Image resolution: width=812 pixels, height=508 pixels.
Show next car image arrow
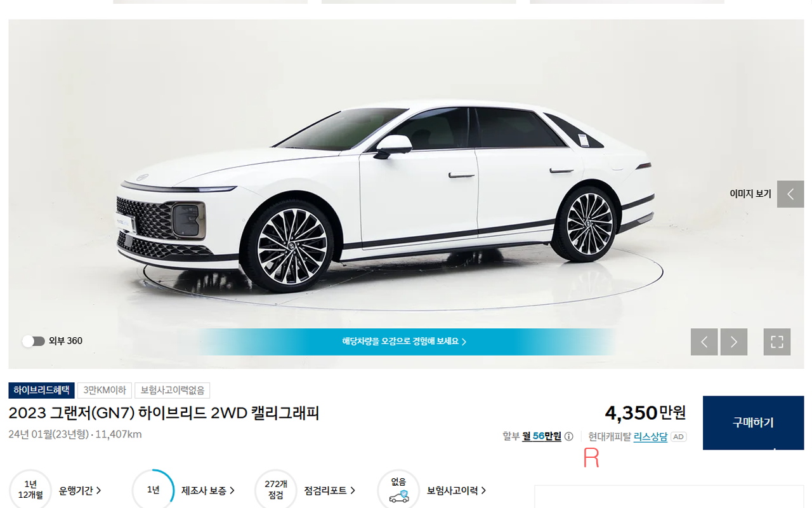(734, 342)
